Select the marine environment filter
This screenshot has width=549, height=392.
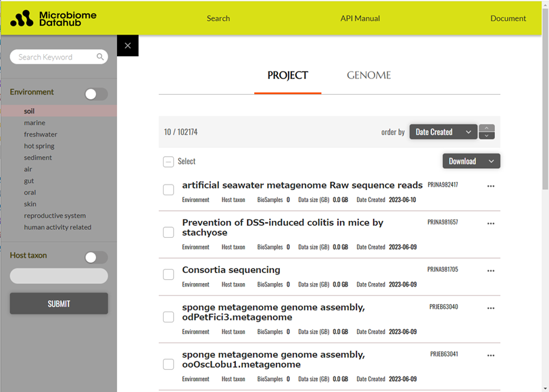[x=34, y=123]
